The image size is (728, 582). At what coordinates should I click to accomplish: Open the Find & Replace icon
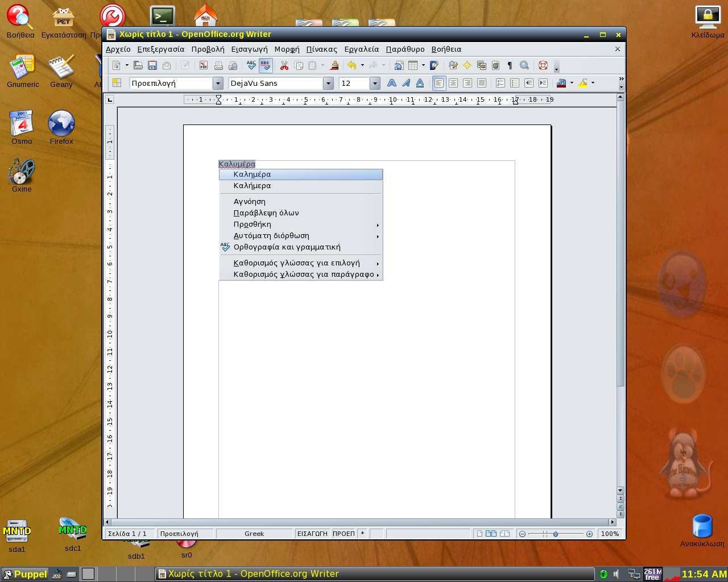[x=453, y=65]
